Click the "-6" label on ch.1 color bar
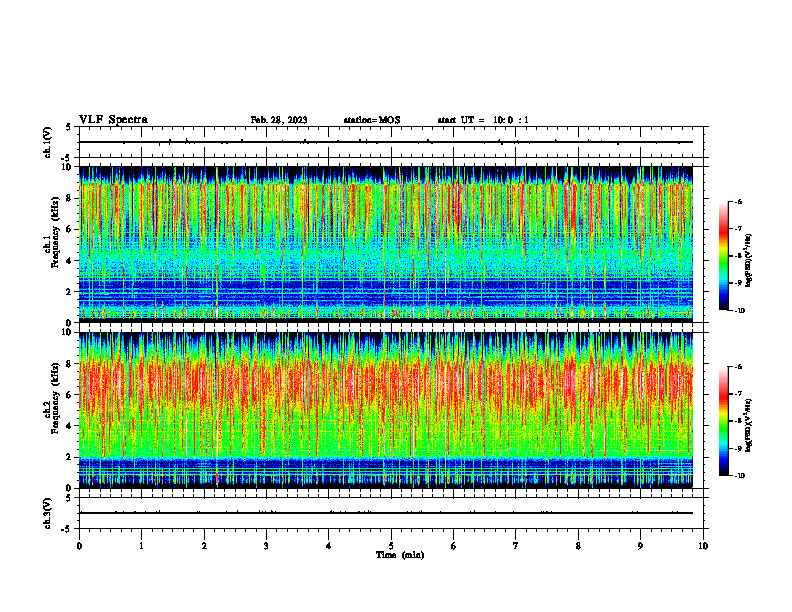This screenshot has width=792, height=612. pyautogui.click(x=739, y=202)
